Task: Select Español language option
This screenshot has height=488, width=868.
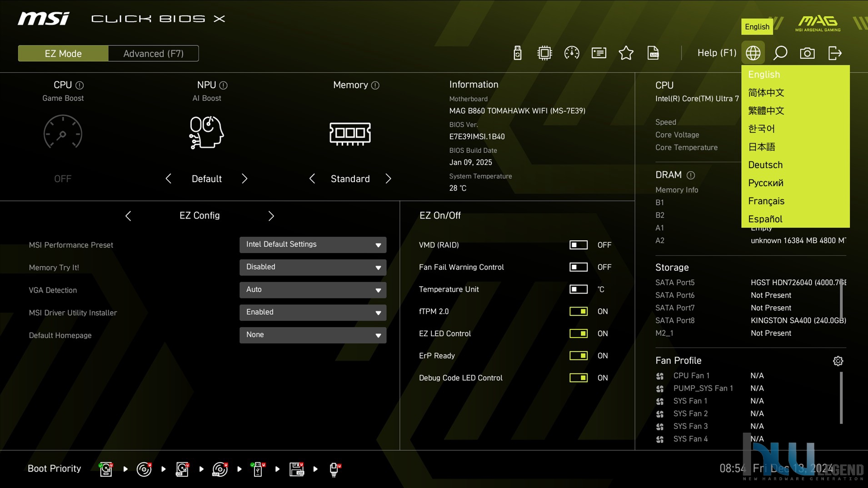Action: click(x=795, y=219)
